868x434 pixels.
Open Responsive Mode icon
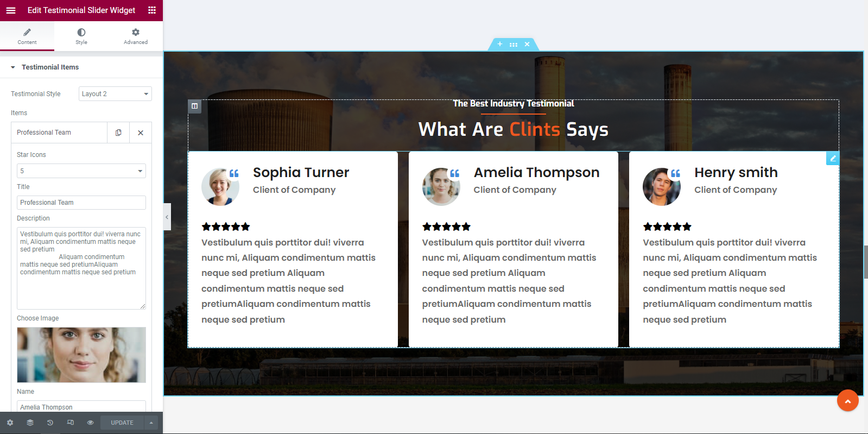click(x=70, y=423)
